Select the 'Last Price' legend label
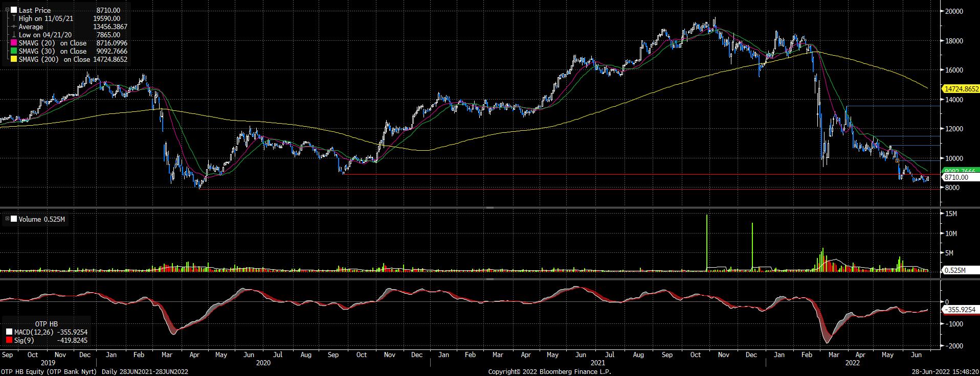The height and width of the screenshot is (376, 980). pyautogui.click(x=35, y=10)
